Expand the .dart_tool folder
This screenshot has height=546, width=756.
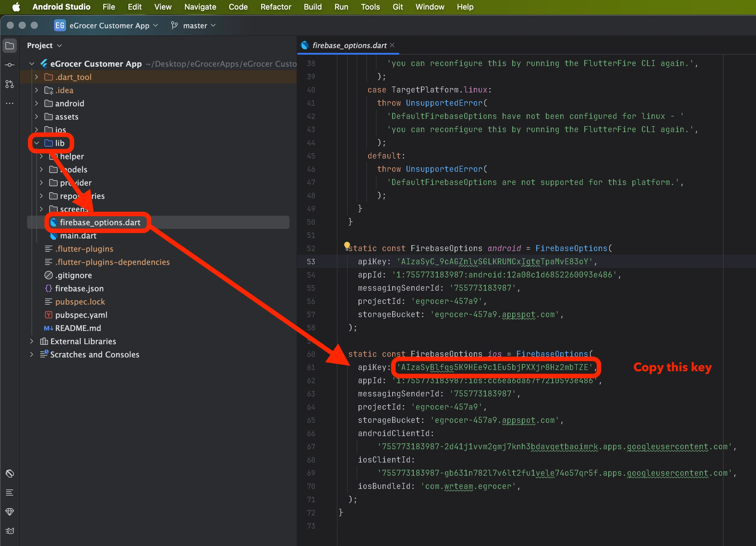click(36, 77)
